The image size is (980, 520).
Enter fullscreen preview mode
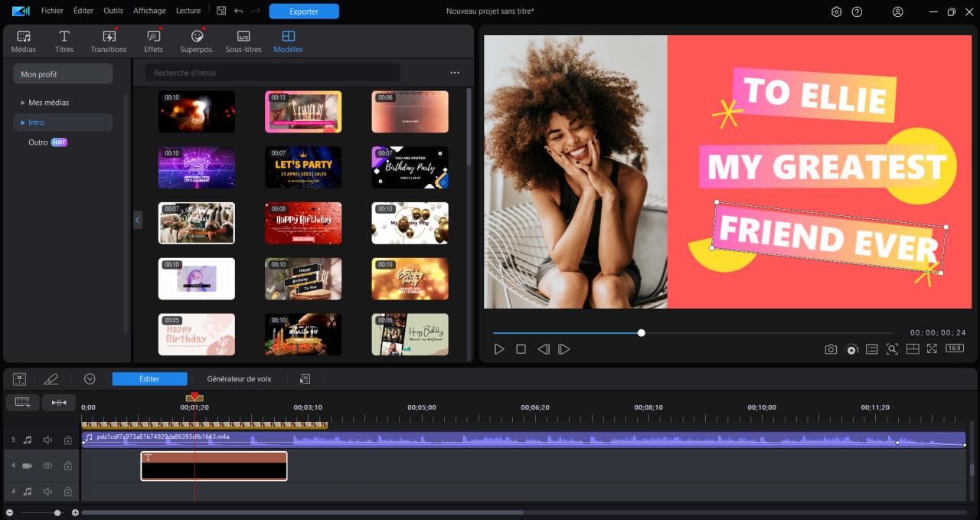(x=933, y=348)
